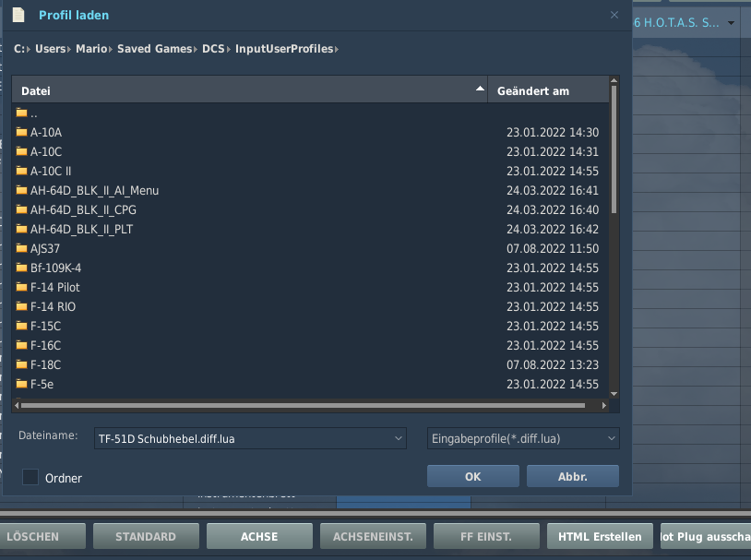Select the F-5e folder icon
751x560 pixels.
click(x=21, y=384)
